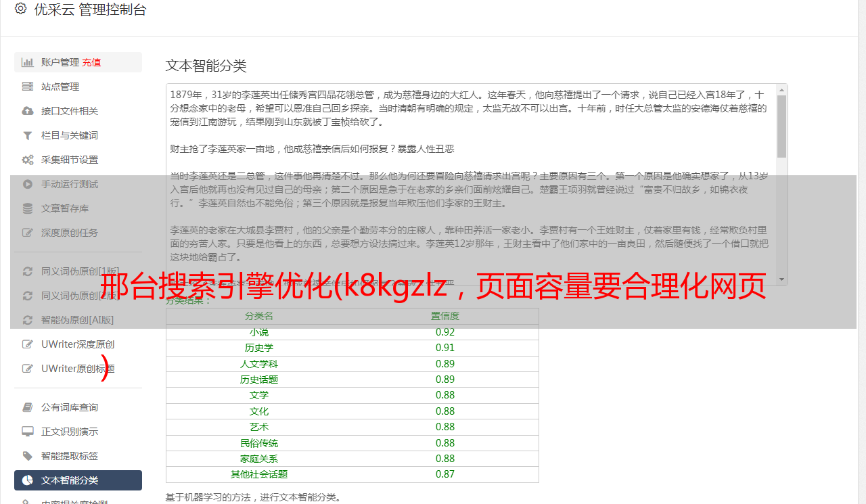The height and width of the screenshot is (504, 866).
Task: Open 采集细节设置 page
Action: pyautogui.click(x=78, y=160)
